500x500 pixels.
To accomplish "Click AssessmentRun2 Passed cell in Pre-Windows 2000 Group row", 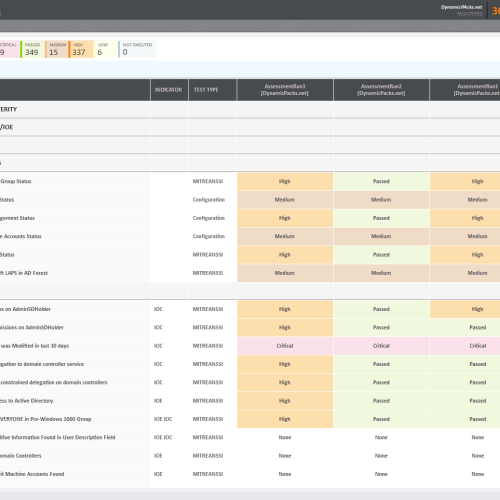I will tap(381, 419).
